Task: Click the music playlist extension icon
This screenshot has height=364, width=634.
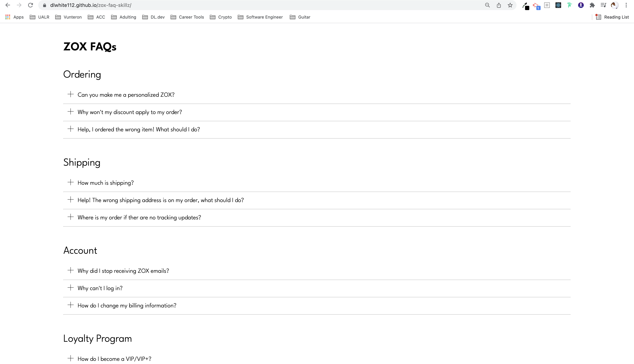Action: 603,5
